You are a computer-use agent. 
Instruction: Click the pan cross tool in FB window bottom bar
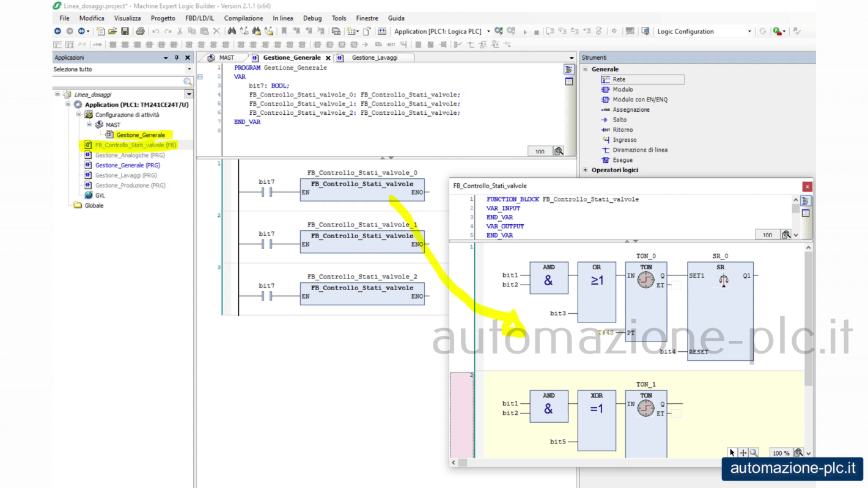[743, 453]
